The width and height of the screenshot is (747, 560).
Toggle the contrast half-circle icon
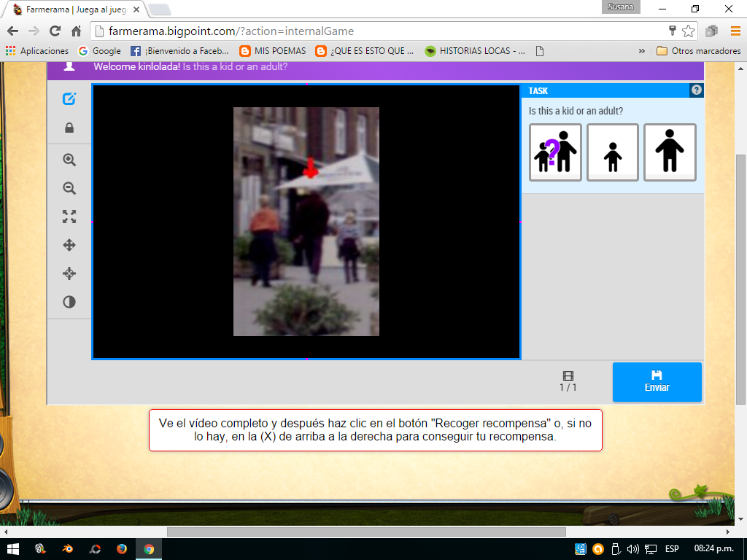[x=69, y=302]
